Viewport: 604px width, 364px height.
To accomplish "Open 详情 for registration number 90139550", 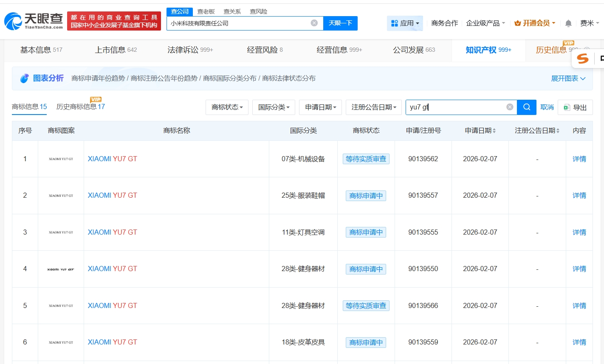I will [x=579, y=269].
